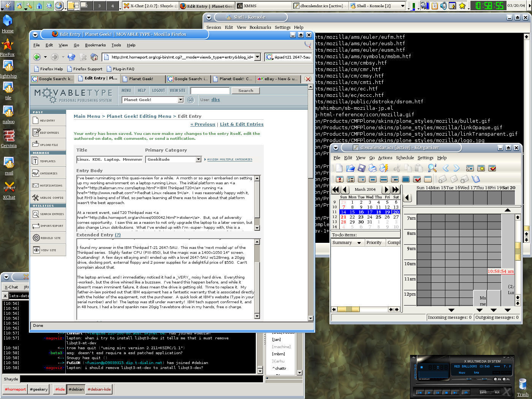Image resolution: width=532 pixels, height=399 pixels.
Task: Adjust XMMS balance slider
Action: 484,379
